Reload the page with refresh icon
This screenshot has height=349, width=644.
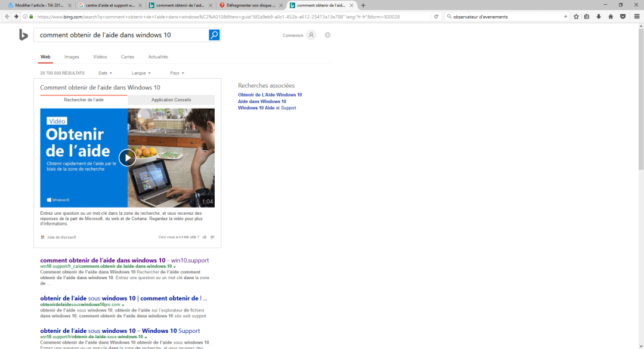[436, 17]
